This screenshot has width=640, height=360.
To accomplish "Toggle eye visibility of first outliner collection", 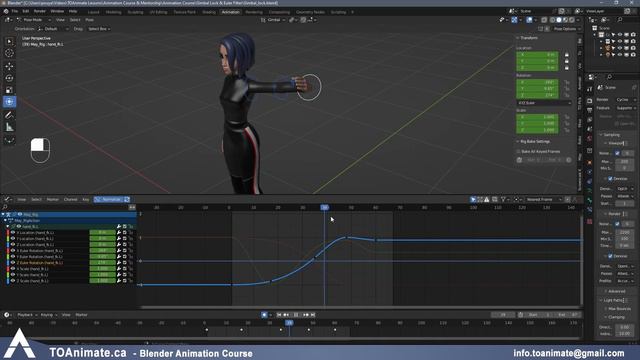I will pos(620,35).
